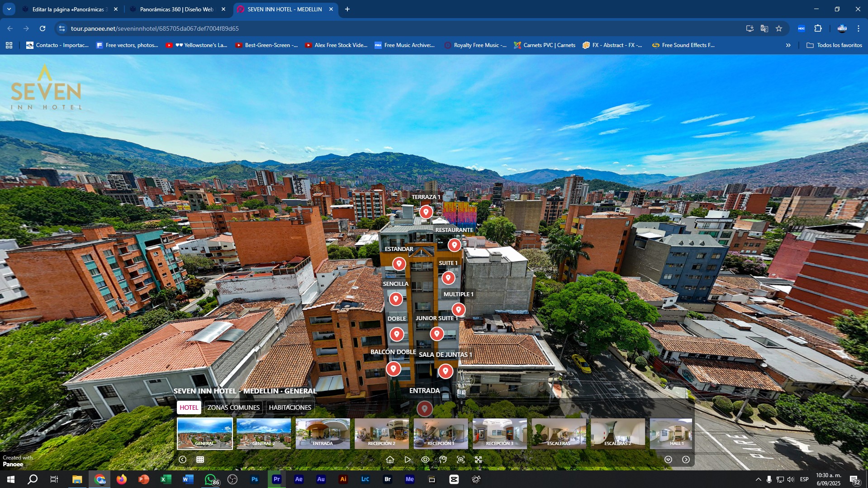Switch to the ZONAS COMUNES tab

coord(233,407)
